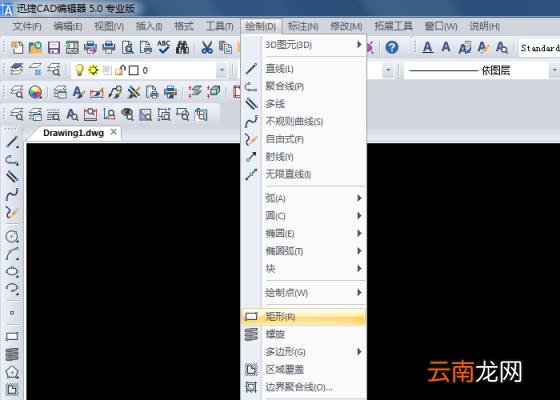Expand the 3D图元(3D) submenu
This screenshot has width=560, height=400.
click(x=304, y=45)
